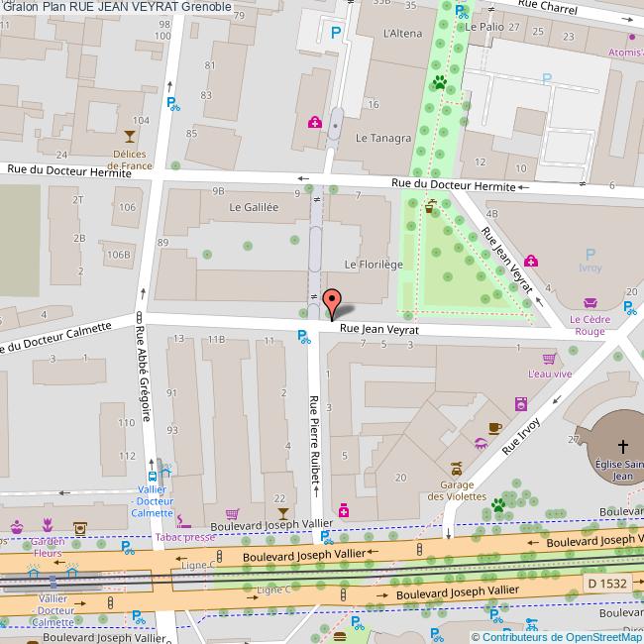Screen dimensions: 644x644
Task: Click the L'eau vive shopping cart icon
Action: click(549, 358)
